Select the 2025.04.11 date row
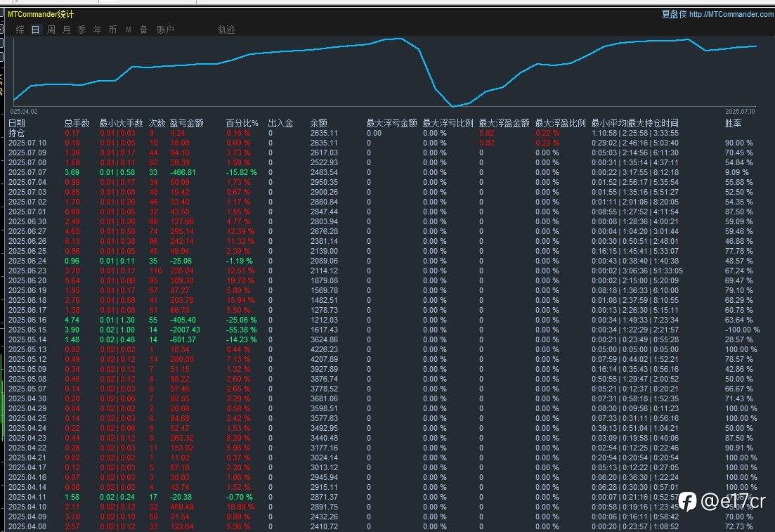The image size is (775, 532). 27,497
